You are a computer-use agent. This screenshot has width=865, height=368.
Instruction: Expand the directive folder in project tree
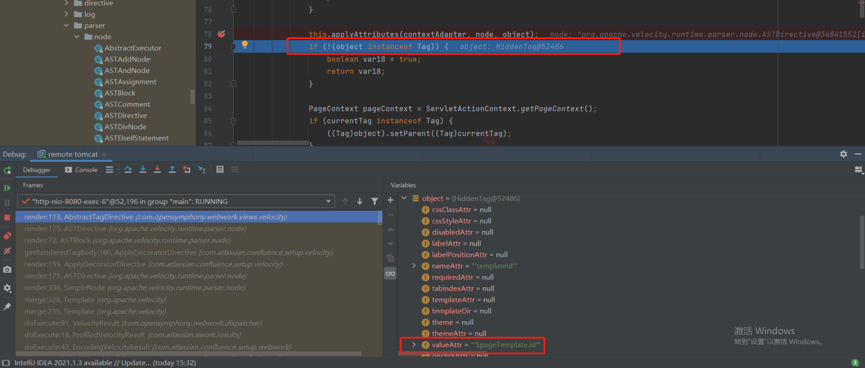click(x=66, y=3)
